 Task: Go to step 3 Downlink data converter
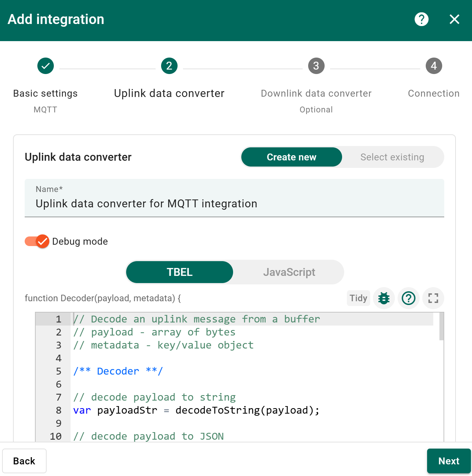[316, 66]
